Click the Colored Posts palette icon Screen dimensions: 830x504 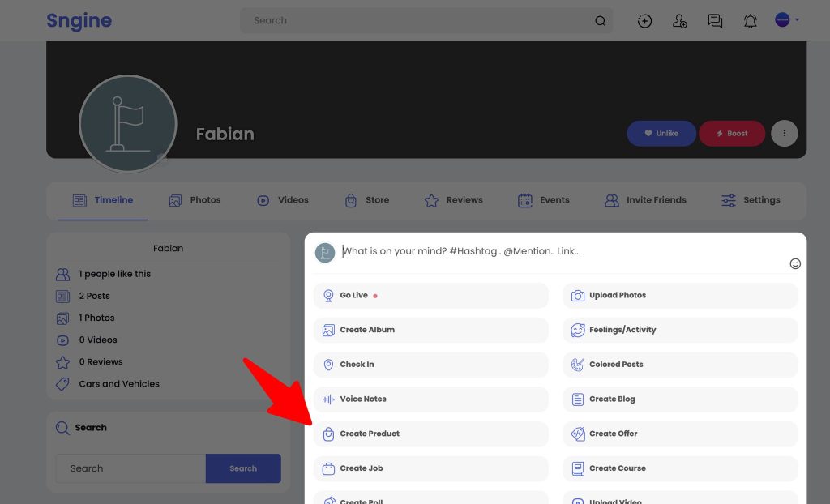577,365
